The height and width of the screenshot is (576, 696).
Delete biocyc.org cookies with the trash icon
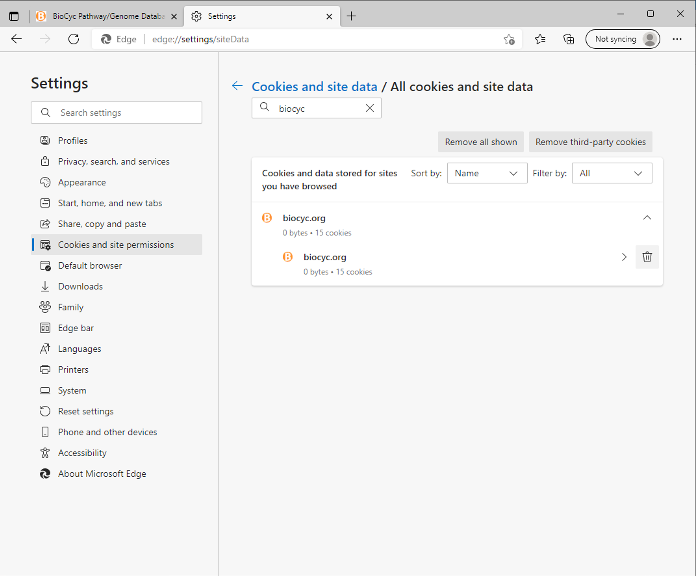[647, 257]
